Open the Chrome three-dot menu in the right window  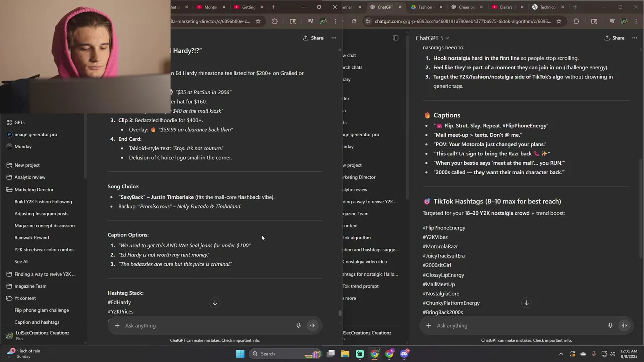click(x=636, y=21)
